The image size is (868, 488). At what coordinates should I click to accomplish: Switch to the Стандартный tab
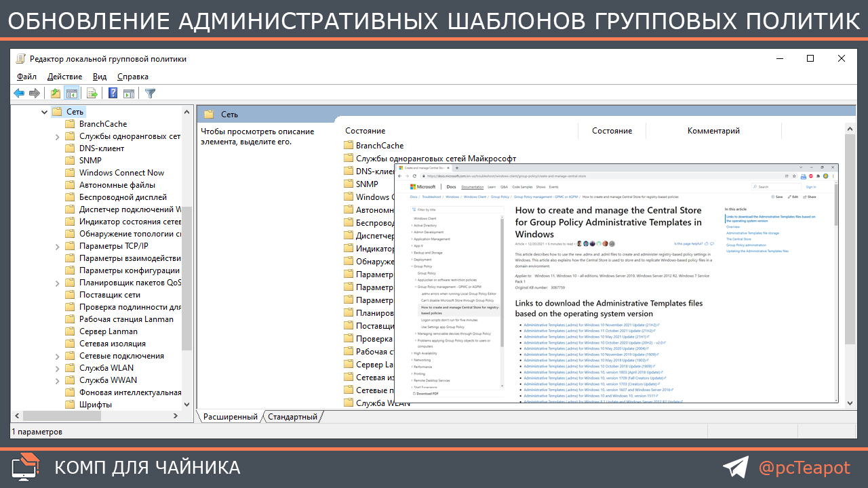(292, 417)
